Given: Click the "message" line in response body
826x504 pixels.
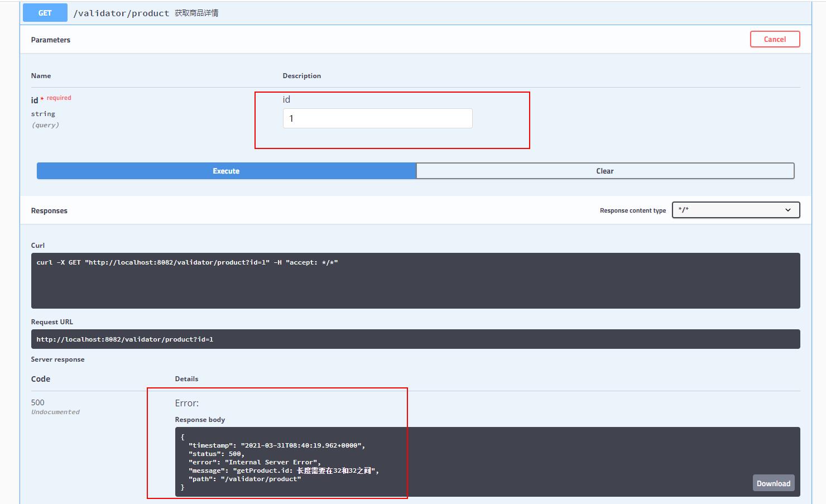Looking at the screenshot, I should click(x=284, y=471).
